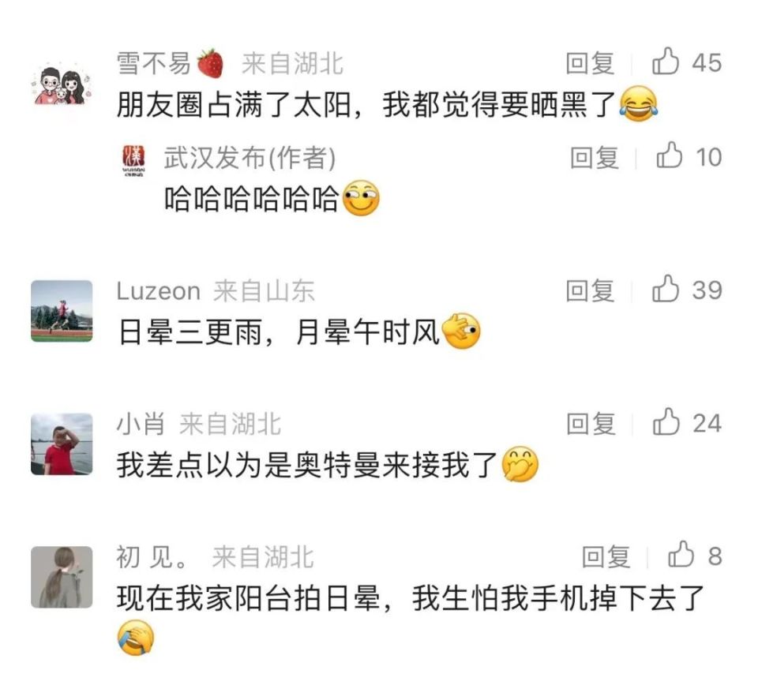Like 武汉发布's reply with 10 likes
Image resolution: width=758 pixels, height=700 pixels.
[670, 155]
